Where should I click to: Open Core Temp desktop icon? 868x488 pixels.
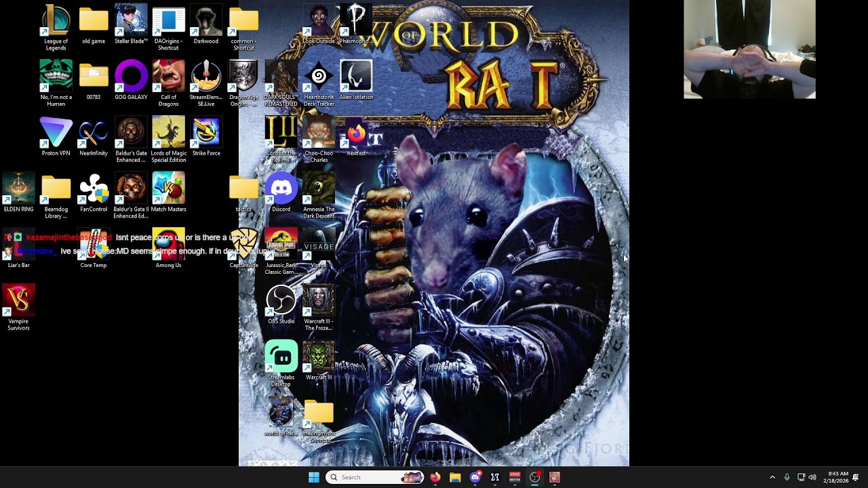pyautogui.click(x=94, y=248)
